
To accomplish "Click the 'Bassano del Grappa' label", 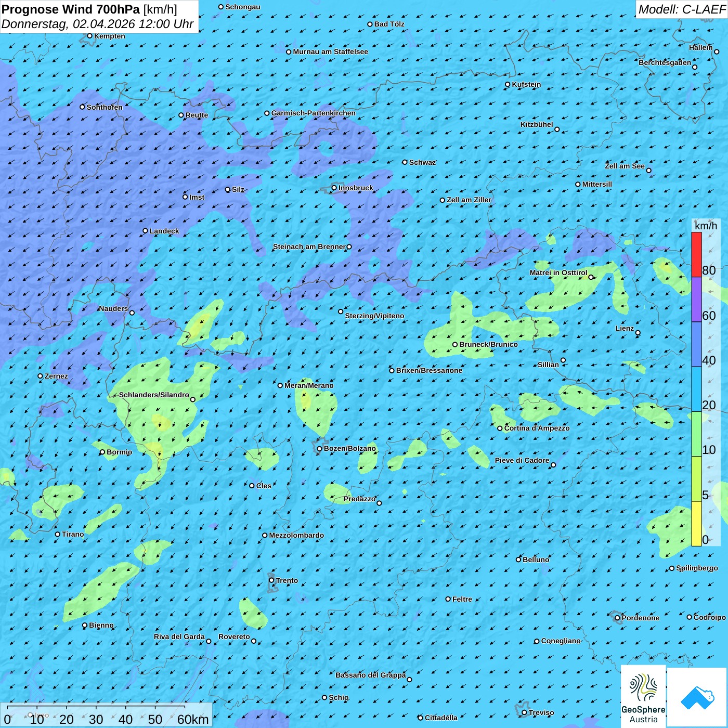I will 371,675.
